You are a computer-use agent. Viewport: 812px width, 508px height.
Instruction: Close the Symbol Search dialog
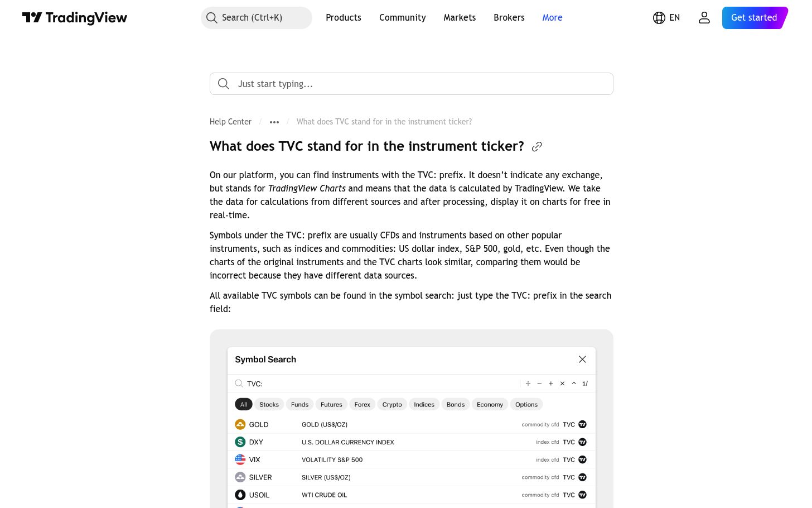pyautogui.click(x=582, y=360)
